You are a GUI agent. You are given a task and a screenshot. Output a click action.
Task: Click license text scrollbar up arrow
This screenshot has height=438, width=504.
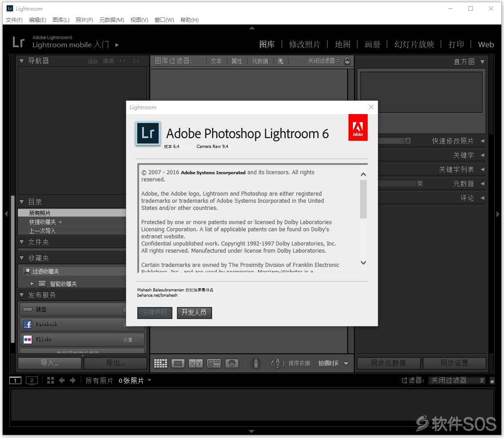pyautogui.click(x=363, y=175)
